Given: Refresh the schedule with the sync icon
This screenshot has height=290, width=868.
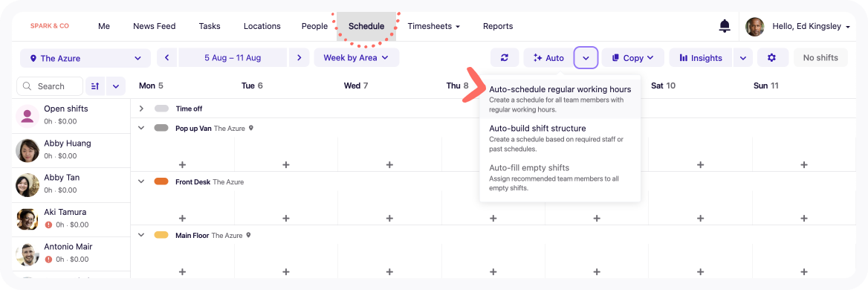Looking at the screenshot, I should point(505,57).
